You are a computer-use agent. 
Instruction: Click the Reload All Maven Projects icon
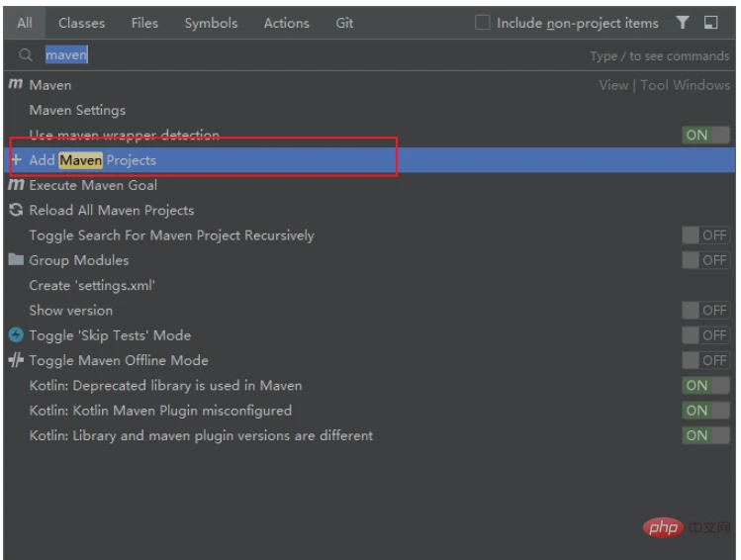tap(16, 210)
